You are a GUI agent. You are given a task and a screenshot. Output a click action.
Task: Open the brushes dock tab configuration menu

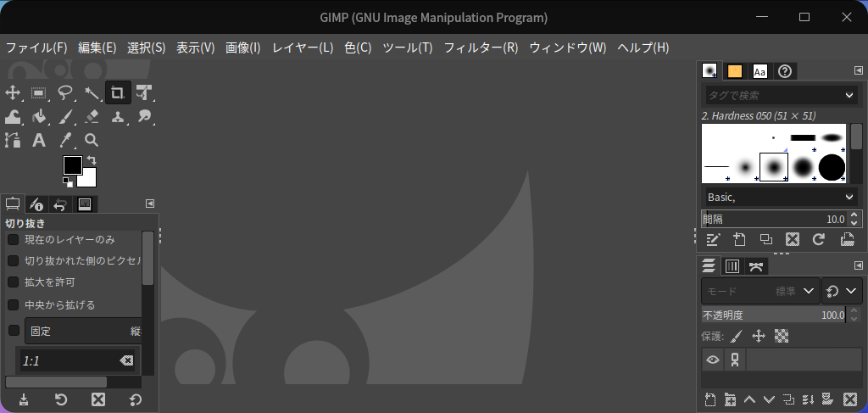pyautogui.click(x=859, y=71)
